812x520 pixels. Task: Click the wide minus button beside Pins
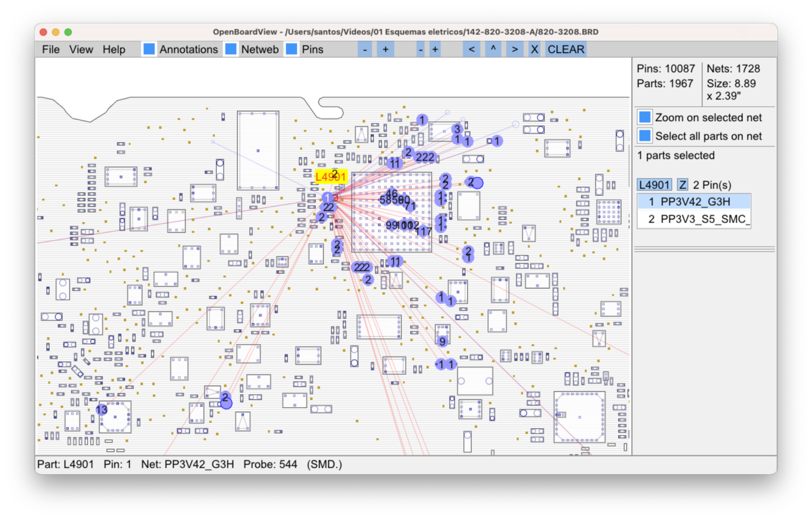point(365,49)
